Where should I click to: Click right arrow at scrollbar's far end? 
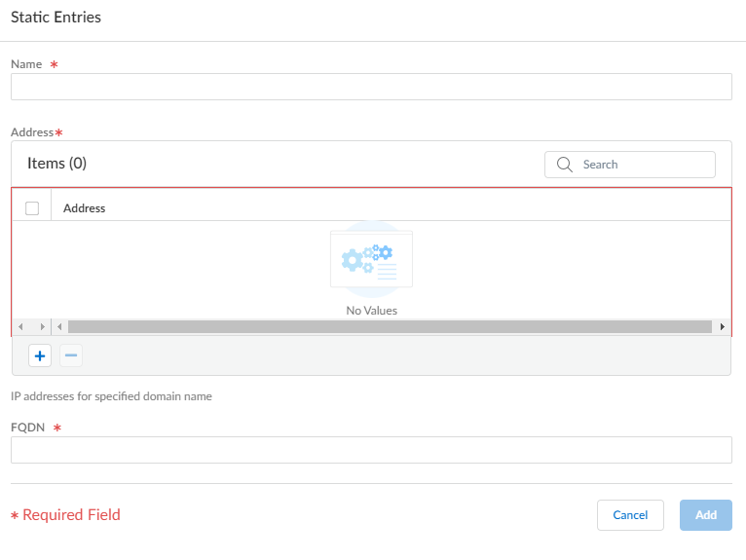point(722,327)
